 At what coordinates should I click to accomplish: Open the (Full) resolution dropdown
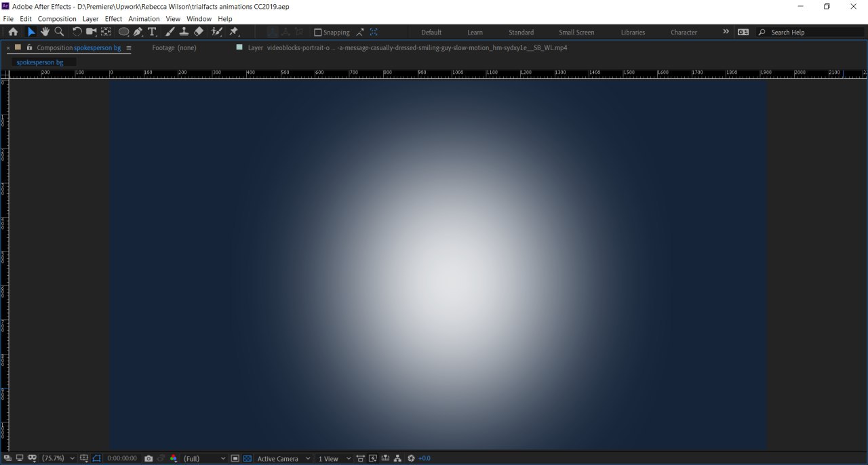pyautogui.click(x=204, y=458)
